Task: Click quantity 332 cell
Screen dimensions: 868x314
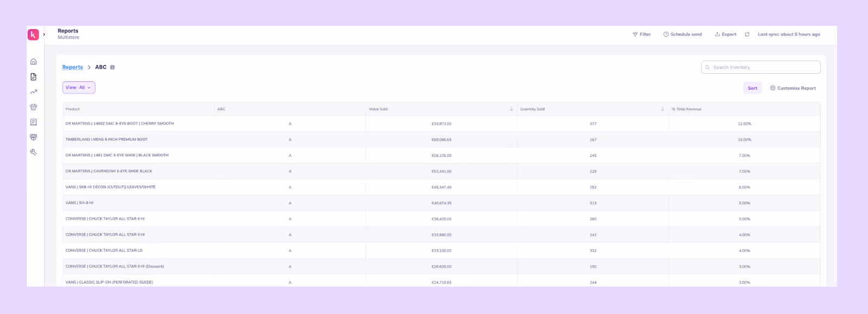Action: pos(593,251)
